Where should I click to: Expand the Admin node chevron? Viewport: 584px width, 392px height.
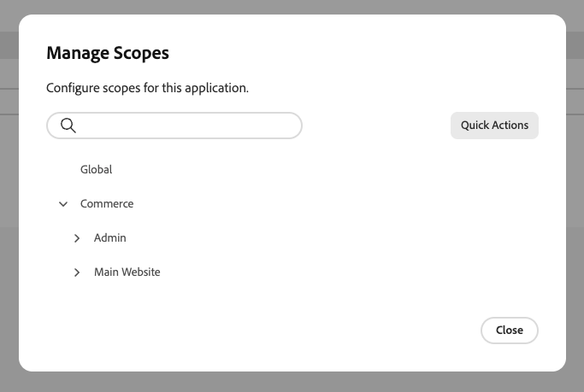(x=77, y=238)
